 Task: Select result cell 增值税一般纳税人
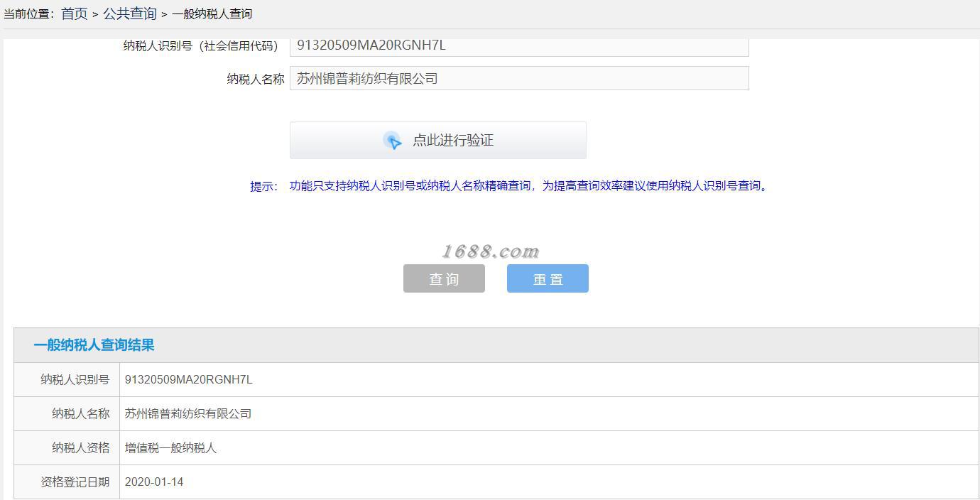pos(170,448)
